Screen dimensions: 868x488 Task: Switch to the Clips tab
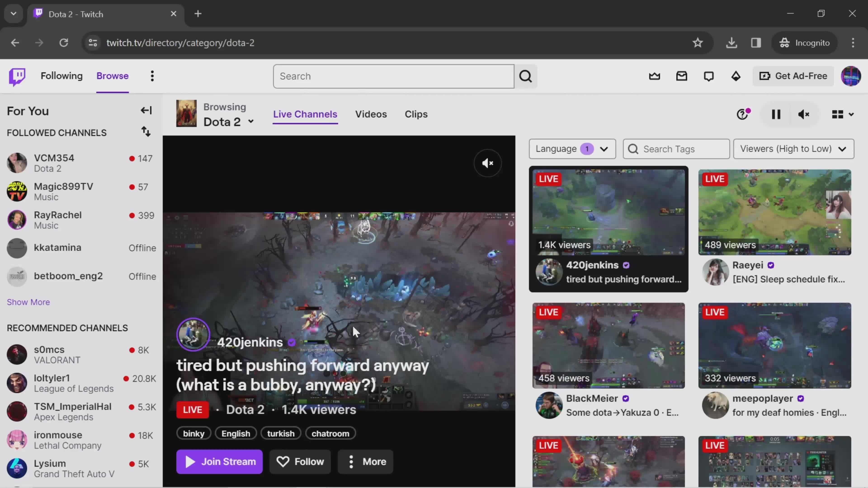click(x=416, y=114)
